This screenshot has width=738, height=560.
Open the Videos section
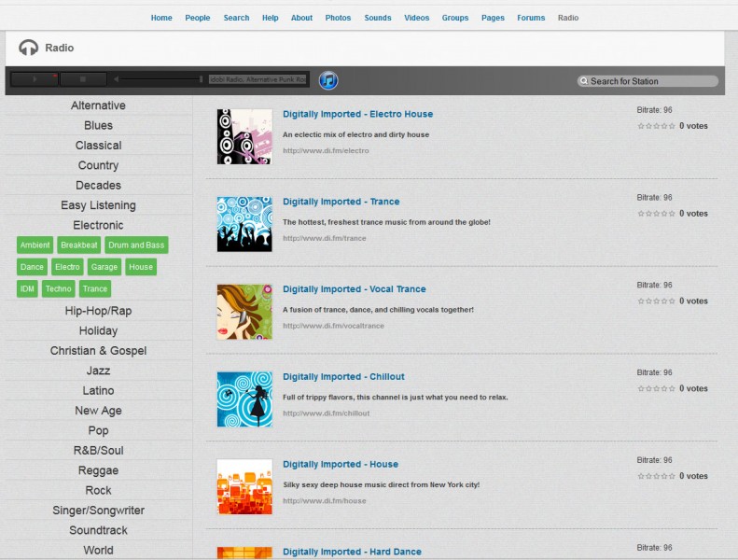click(416, 18)
